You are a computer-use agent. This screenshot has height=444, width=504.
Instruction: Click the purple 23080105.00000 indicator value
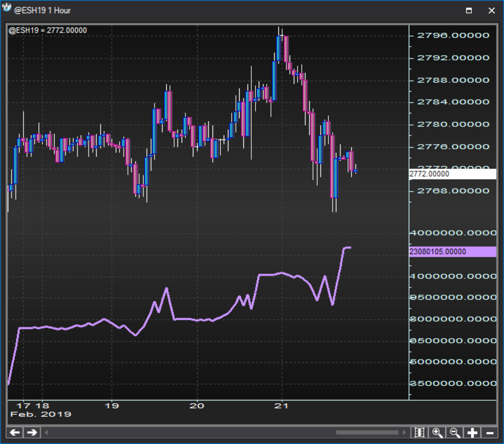tap(453, 252)
